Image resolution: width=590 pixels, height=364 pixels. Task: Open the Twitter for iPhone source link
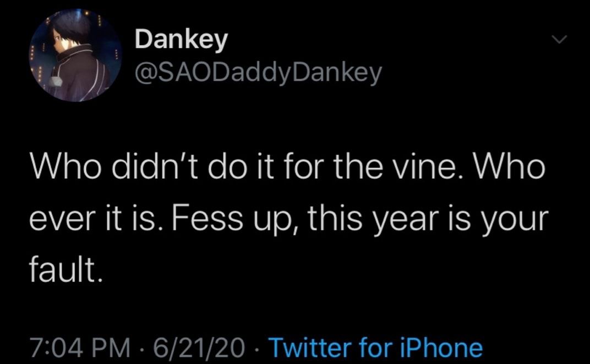376,347
